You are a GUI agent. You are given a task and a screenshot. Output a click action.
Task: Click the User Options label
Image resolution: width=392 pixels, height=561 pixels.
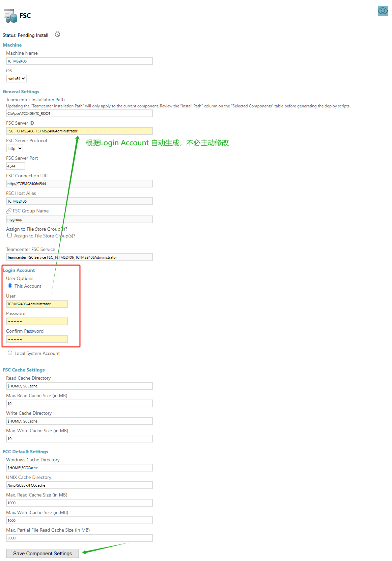[x=20, y=278]
